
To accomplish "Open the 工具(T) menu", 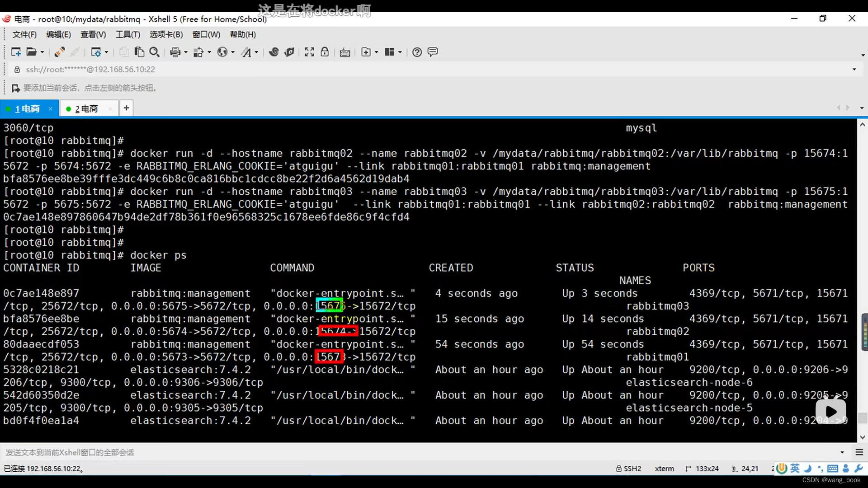I will pos(128,34).
